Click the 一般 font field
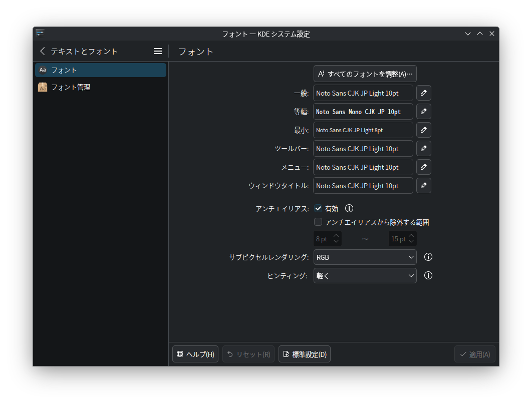The width and height of the screenshot is (532, 405). [x=363, y=93]
